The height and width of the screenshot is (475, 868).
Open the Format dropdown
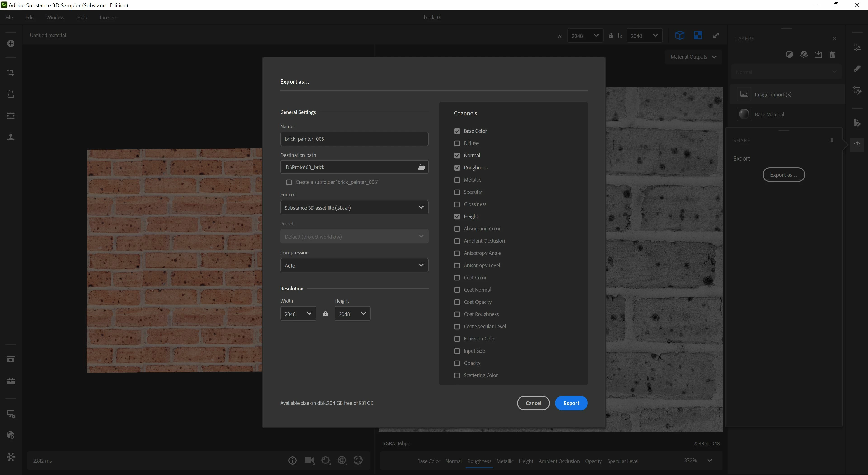coord(354,207)
